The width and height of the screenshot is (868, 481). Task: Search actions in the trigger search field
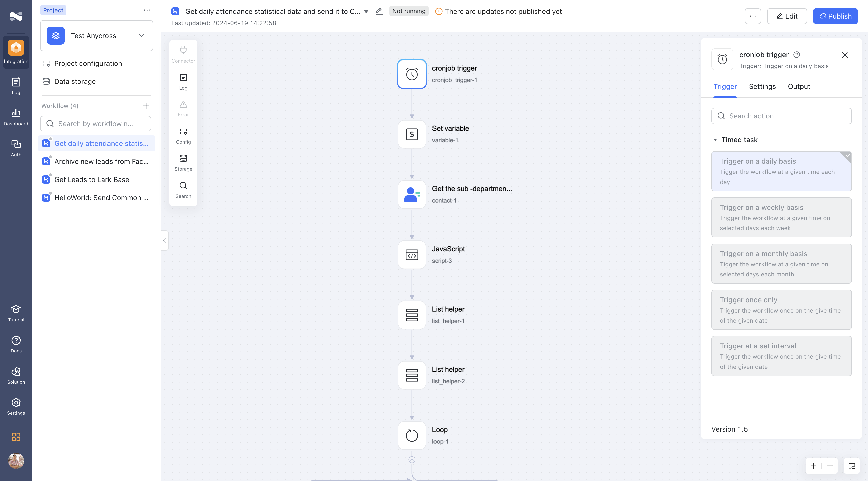(782, 116)
